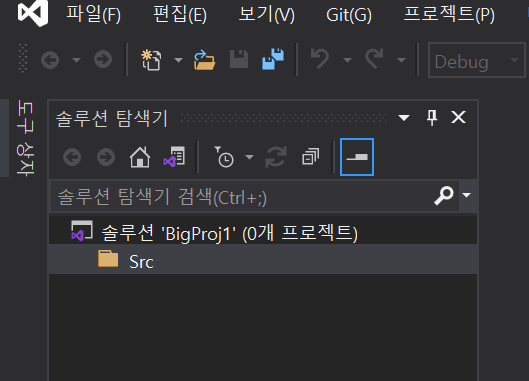Click Solution Explorer forward arrow

click(106, 157)
